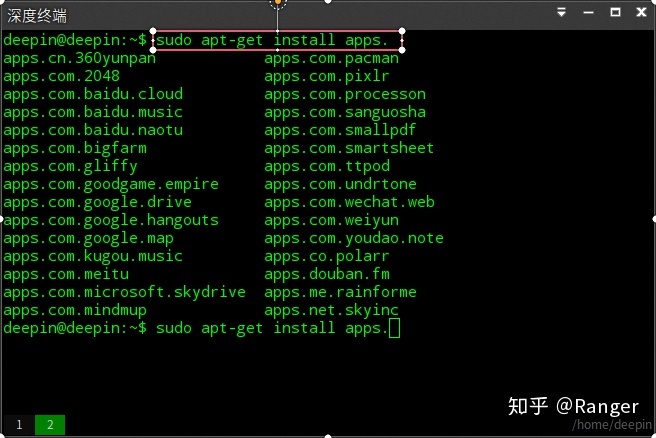The height and width of the screenshot is (438, 656).
Task: Click package apps.com.sanguosha
Action: pyautogui.click(x=345, y=112)
